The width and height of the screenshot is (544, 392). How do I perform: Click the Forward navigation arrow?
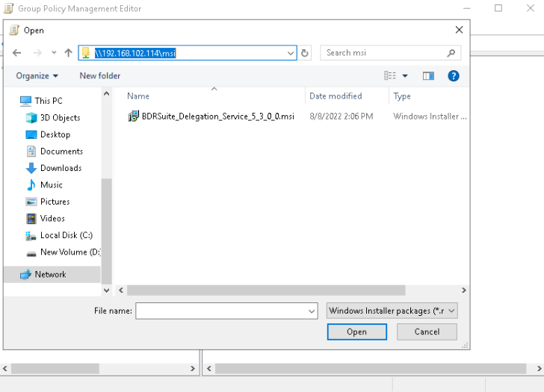point(37,53)
